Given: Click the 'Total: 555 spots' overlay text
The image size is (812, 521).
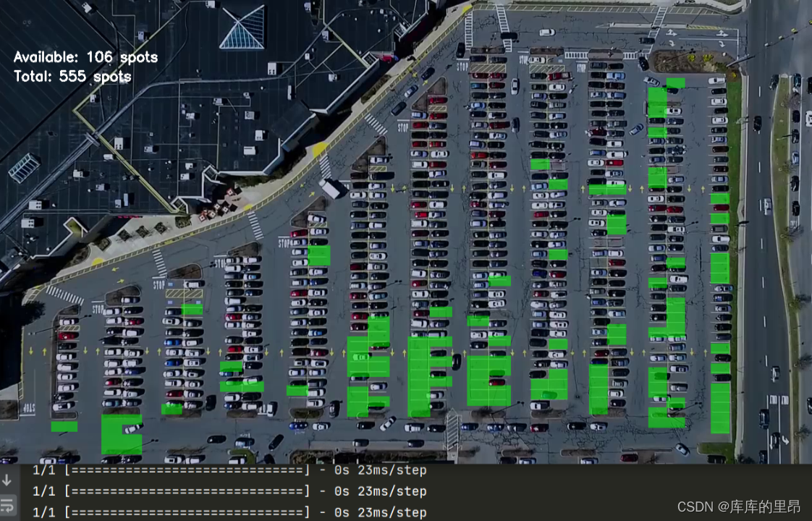Looking at the screenshot, I should click(x=72, y=77).
